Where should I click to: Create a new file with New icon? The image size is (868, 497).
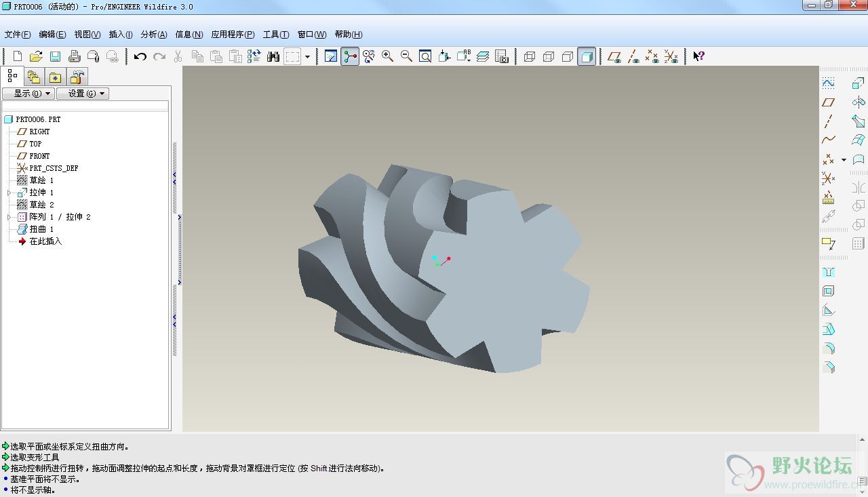pyautogui.click(x=18, y=56)
